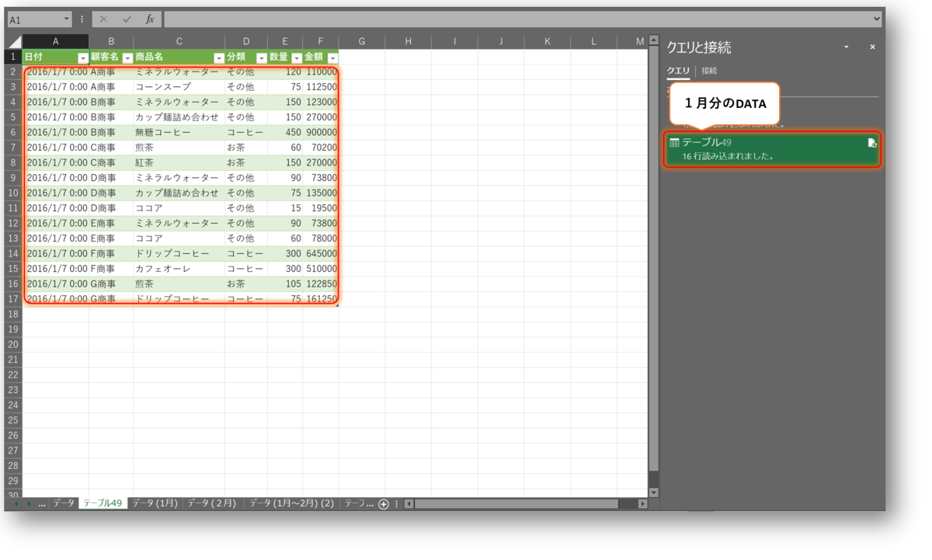Add a new sheet with the plus button
Screen dimensions: 932x560
tap(384, 503)
